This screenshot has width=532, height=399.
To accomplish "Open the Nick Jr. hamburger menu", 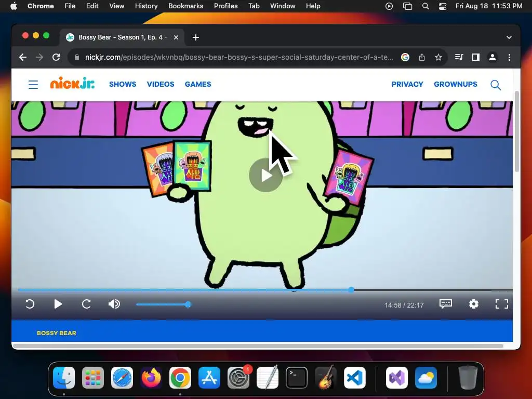I will coord(33,85).
